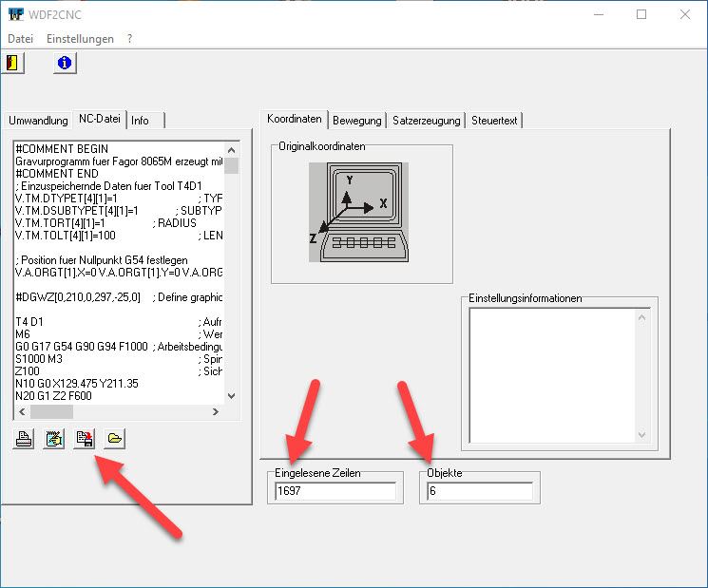Click Einstellungsinformationen scroll down arrow
The width and height of the screenshot is (708, 588).
click(x=642, y=435)
